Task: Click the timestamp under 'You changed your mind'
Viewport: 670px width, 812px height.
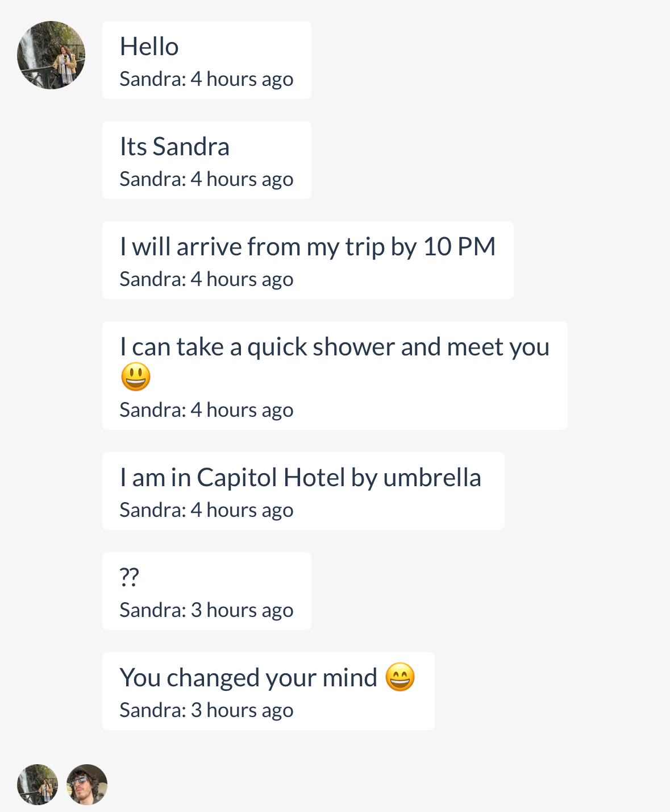Action: pos(206,710)
